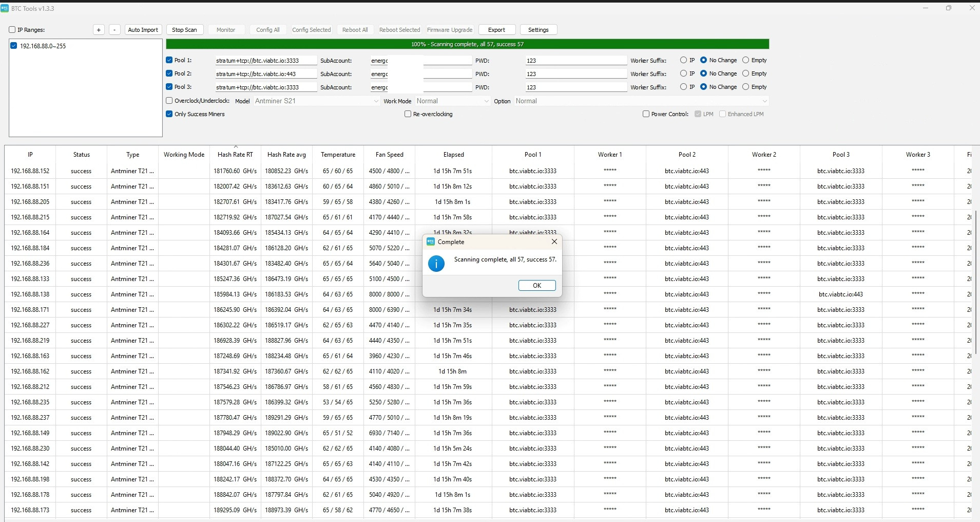Click the sort arrow above Hash Rate RT
This screenshot has width=980, height=522.
(x=236, y=147)
